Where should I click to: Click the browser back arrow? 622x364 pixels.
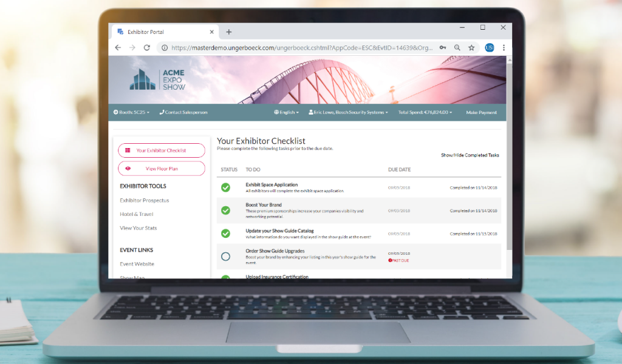118,47
